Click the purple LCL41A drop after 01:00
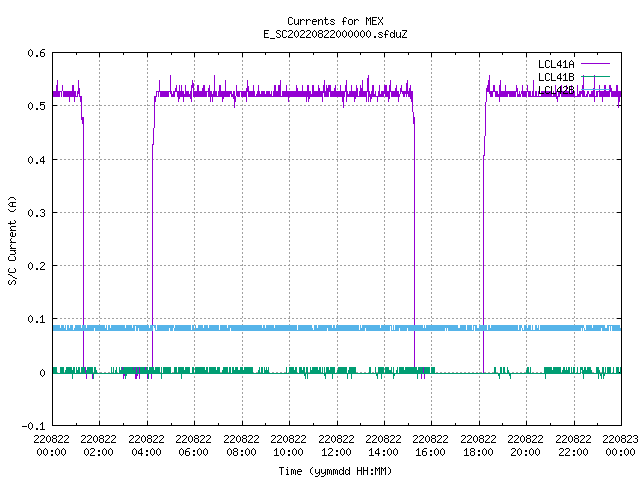 tap(83, 245)
